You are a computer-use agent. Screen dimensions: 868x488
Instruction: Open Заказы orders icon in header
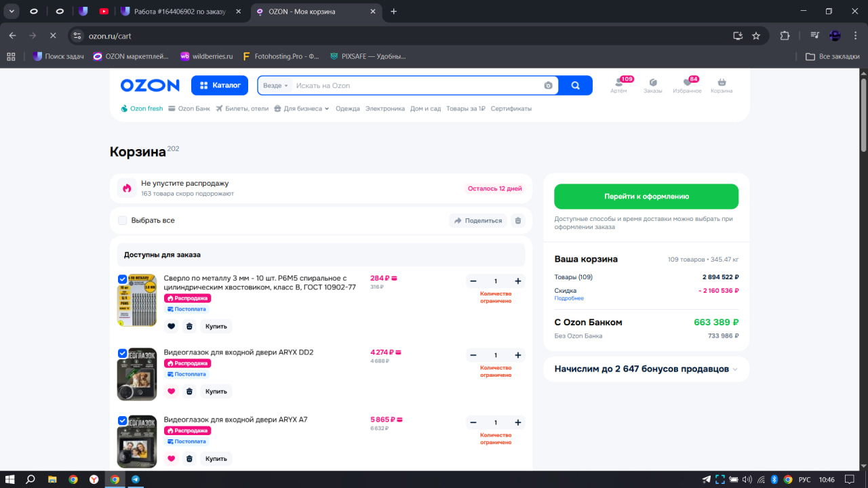pos(653,85)
